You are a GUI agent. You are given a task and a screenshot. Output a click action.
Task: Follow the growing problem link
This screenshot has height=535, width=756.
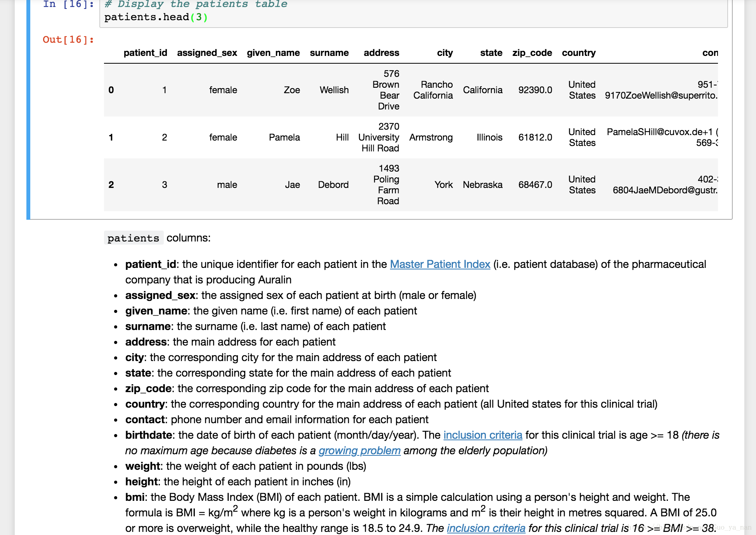click(359, 451)
